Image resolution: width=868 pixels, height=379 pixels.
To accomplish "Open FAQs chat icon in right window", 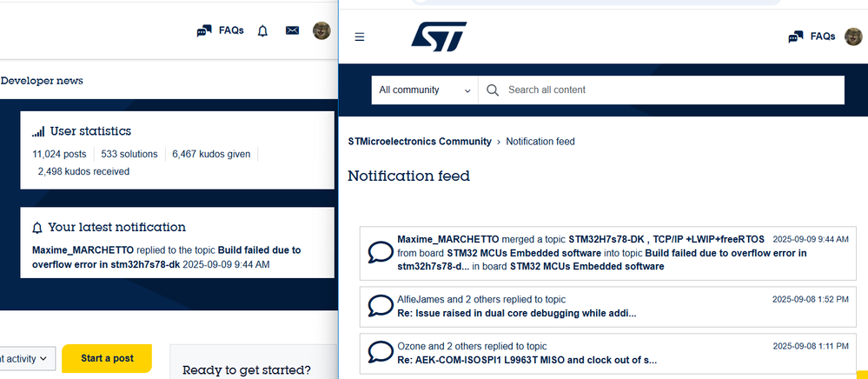I will (796, 37).
